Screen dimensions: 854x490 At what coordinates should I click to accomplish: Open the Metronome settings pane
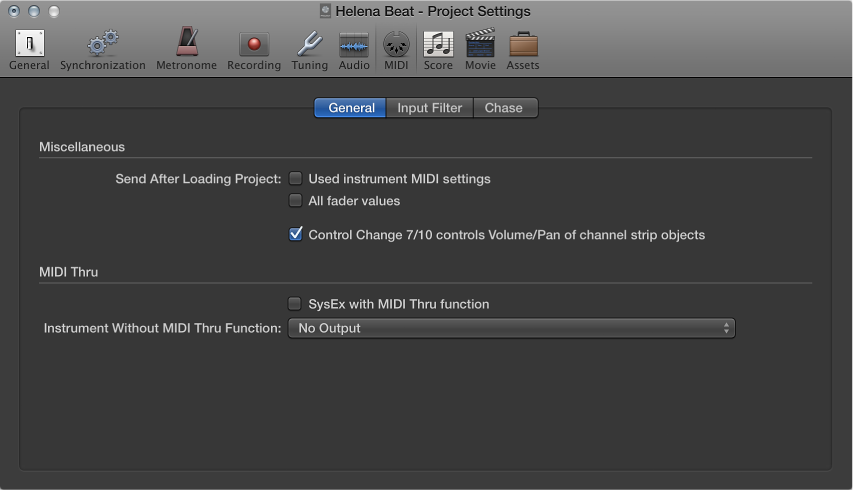tap(186, 50)
